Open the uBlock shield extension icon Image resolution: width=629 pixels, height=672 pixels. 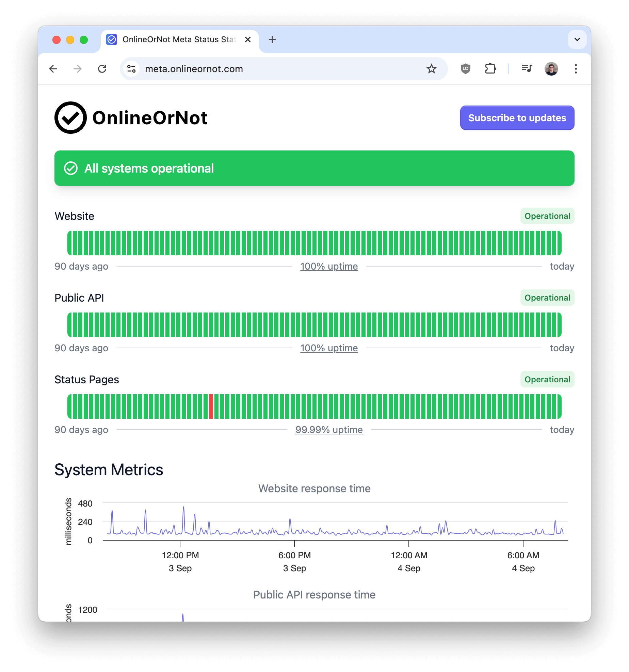point(465,69)
